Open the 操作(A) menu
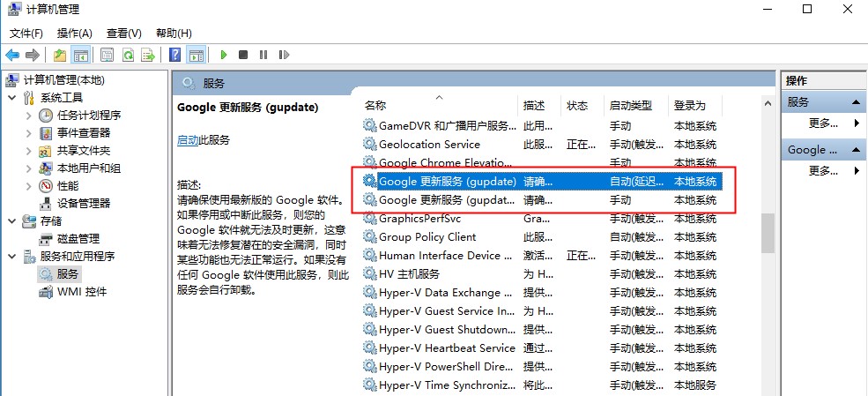This screenshot has height=396, width=868. coord(75,34)
